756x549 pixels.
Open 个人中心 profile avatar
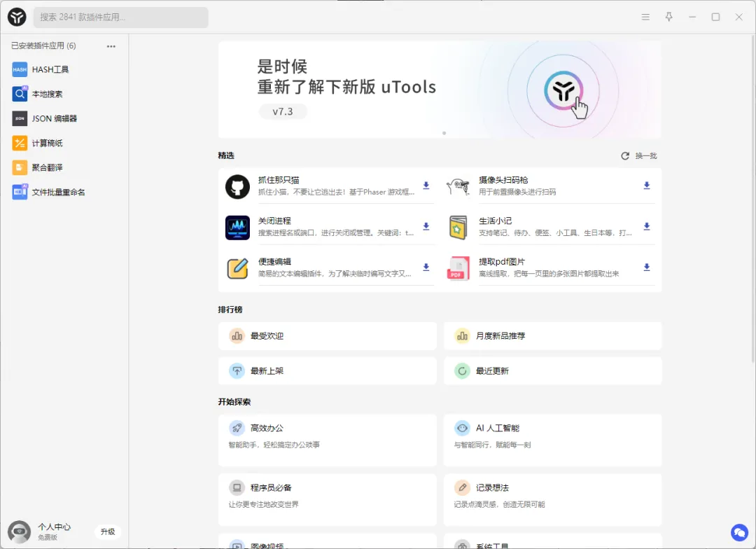20,532
